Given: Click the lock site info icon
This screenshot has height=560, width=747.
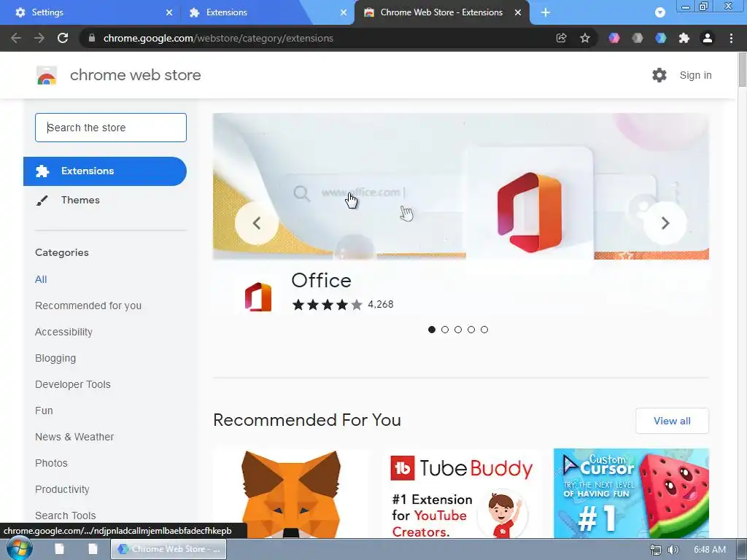Looking at the screenshot, I should click(92, 38).
